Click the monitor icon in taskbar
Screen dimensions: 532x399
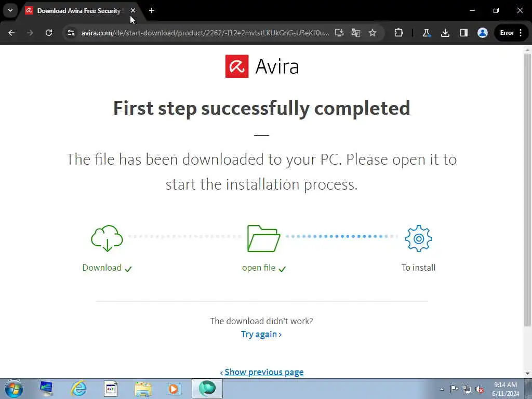(46, 389)
